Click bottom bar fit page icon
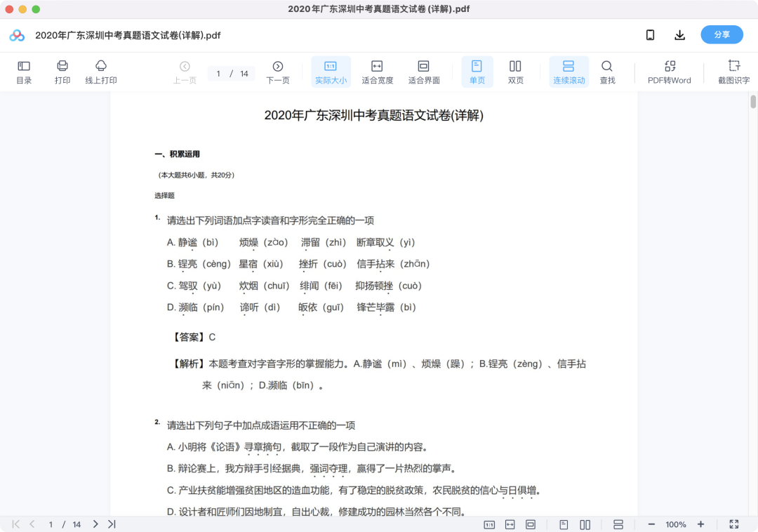 coord(531,525)
